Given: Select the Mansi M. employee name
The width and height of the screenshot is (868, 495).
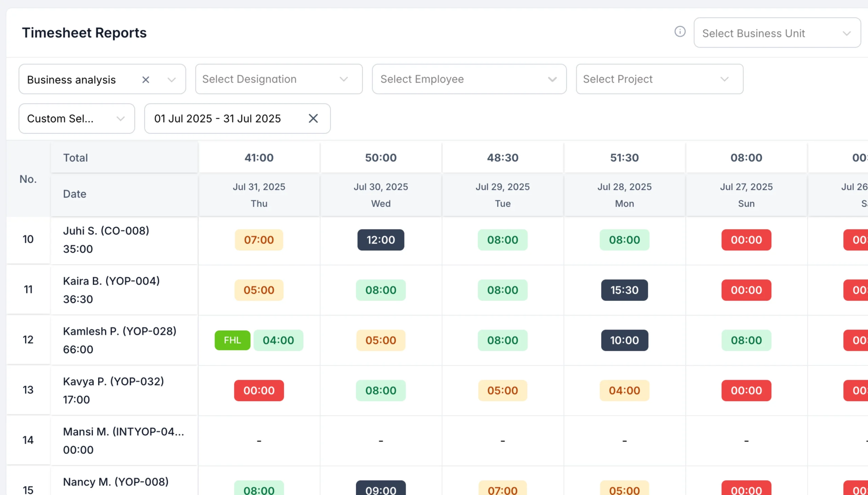Looking at the screenshot, I should [123, 431].
